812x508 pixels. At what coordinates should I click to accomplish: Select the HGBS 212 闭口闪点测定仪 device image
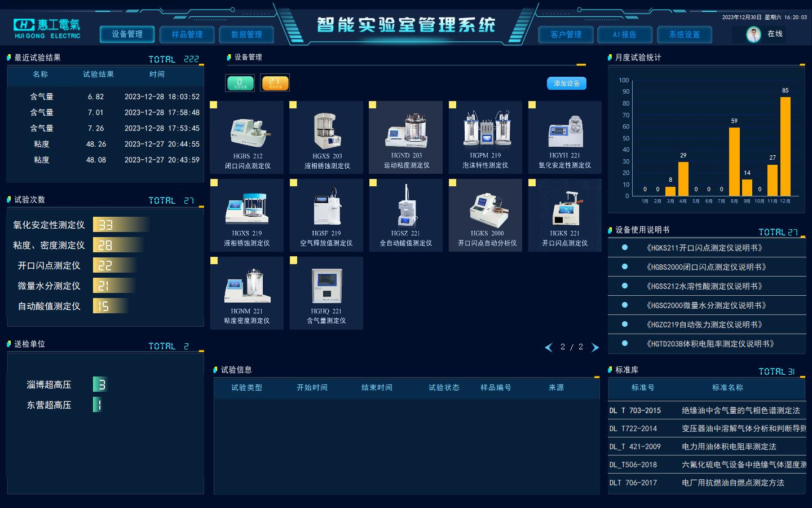[248, 131]
